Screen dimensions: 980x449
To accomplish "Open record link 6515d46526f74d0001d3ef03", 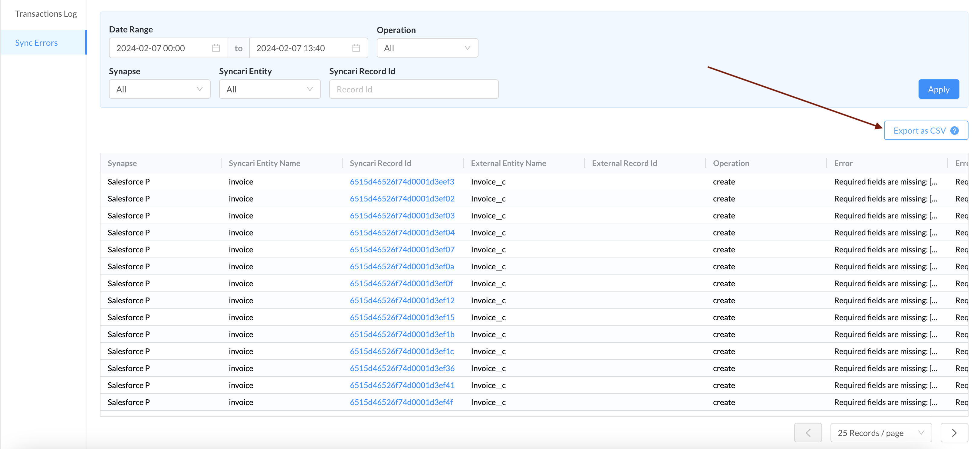I will pyautogui.click(x=402, y=215).
